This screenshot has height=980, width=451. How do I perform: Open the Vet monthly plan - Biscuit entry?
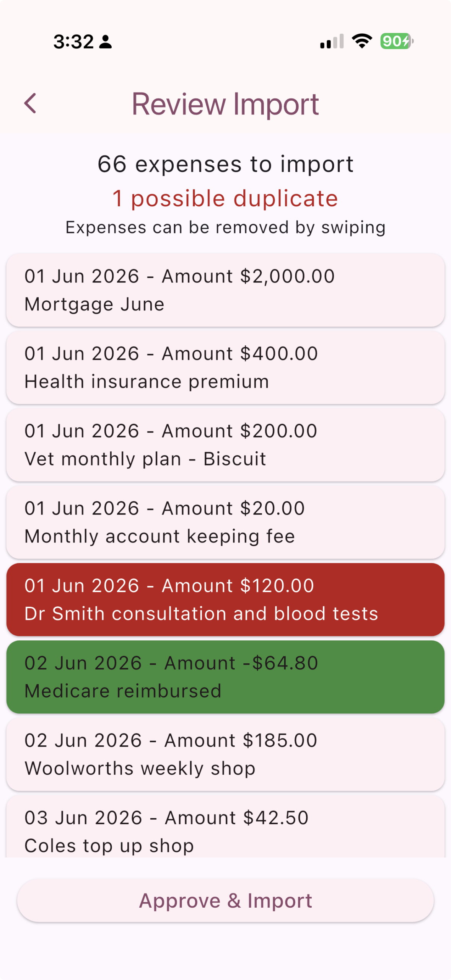pyautogui.click(x=225, y=444)
